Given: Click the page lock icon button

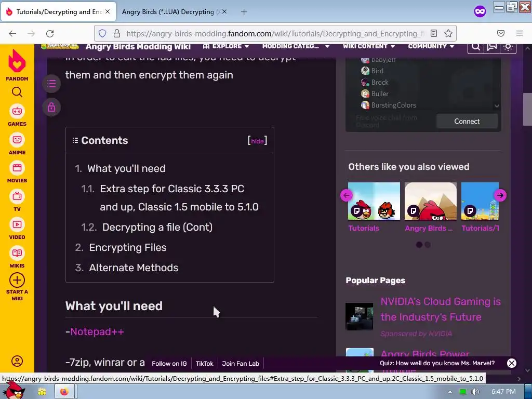Looking at the screenshot, I should (51, 107).
